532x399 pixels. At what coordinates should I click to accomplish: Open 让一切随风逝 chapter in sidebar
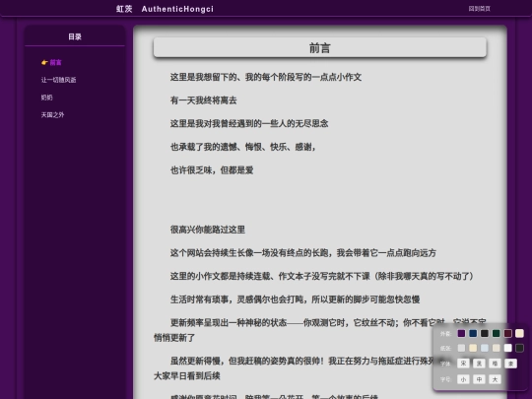58,80
